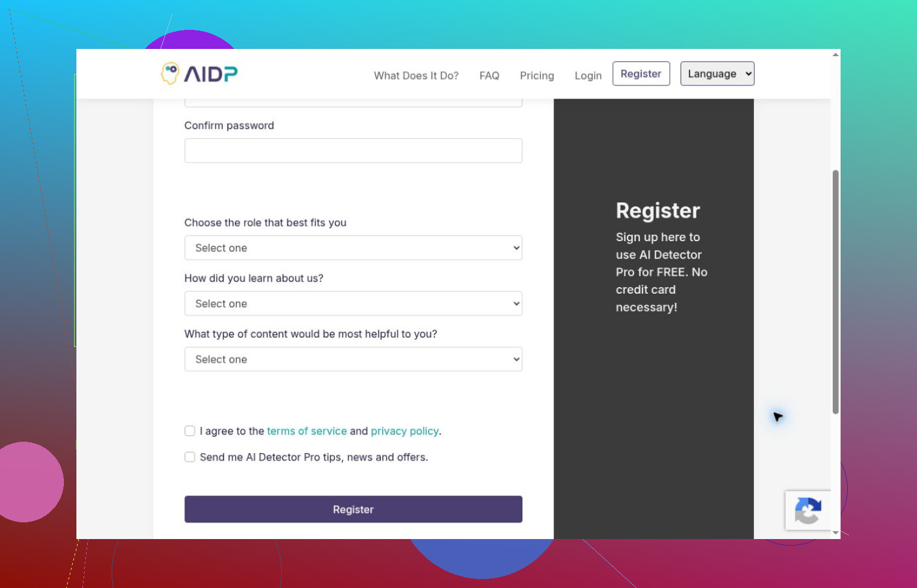Open the terms of service link

click(x=307, y=431)
